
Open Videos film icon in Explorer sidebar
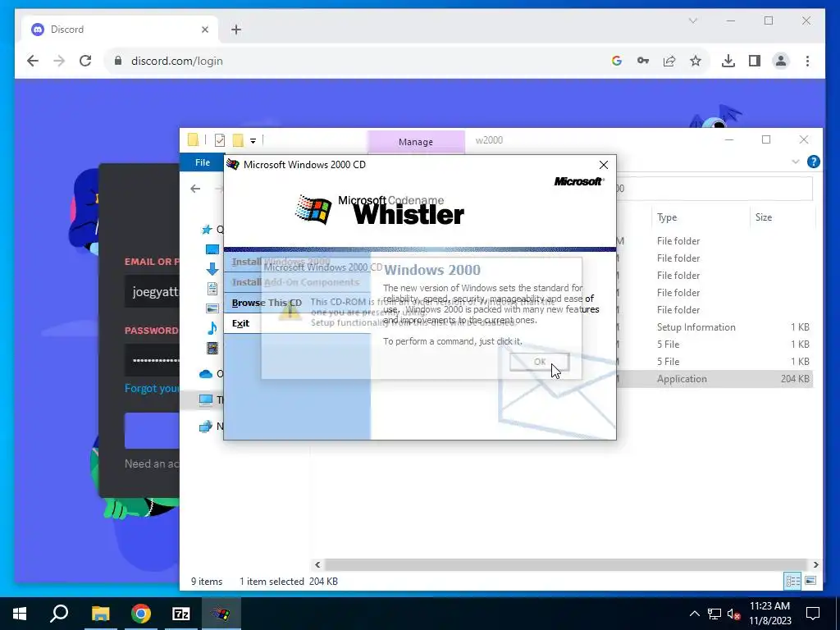(212, 348)
